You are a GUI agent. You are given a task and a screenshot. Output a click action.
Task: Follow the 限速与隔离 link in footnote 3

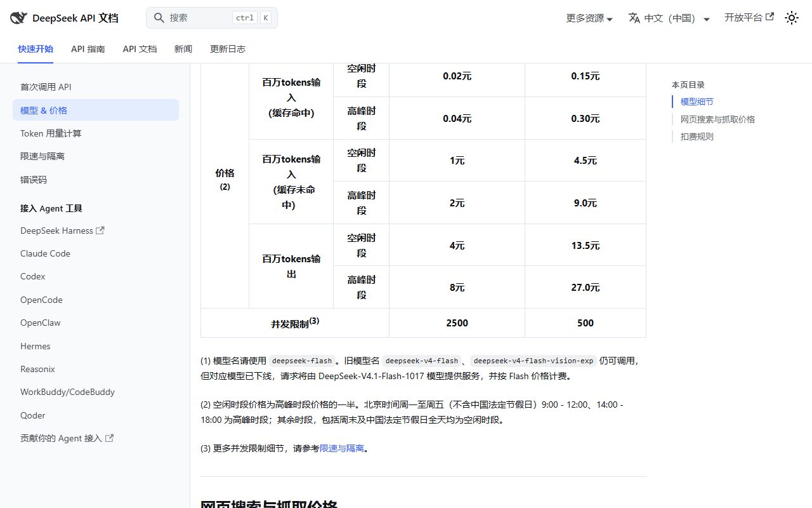coord(342,448)
